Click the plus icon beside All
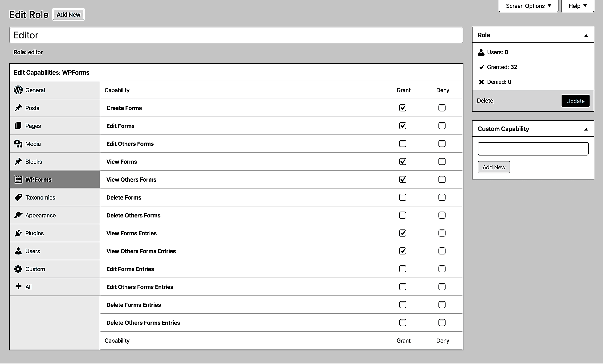This screenshot has height=364, width=603. point(18,286)
